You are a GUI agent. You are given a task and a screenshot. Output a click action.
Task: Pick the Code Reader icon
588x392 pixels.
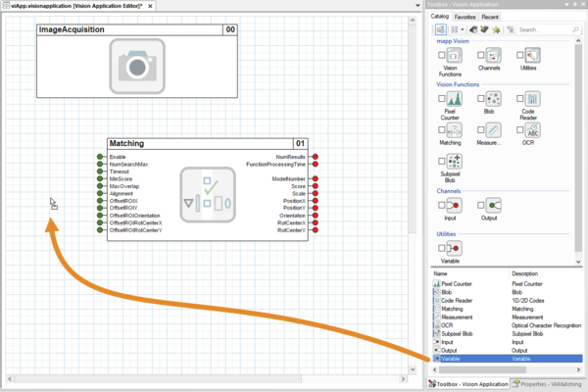point(530,100)
